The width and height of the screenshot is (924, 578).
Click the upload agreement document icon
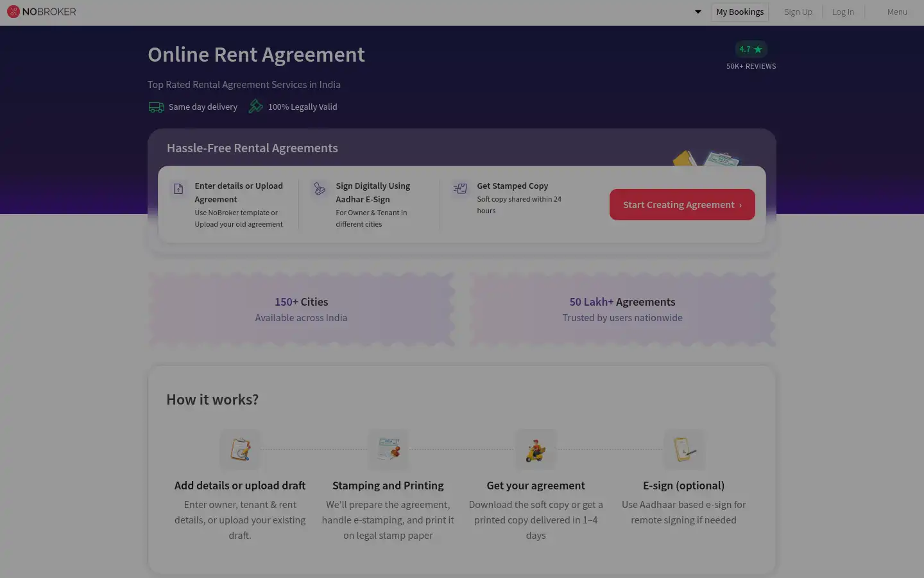point(178,189)
